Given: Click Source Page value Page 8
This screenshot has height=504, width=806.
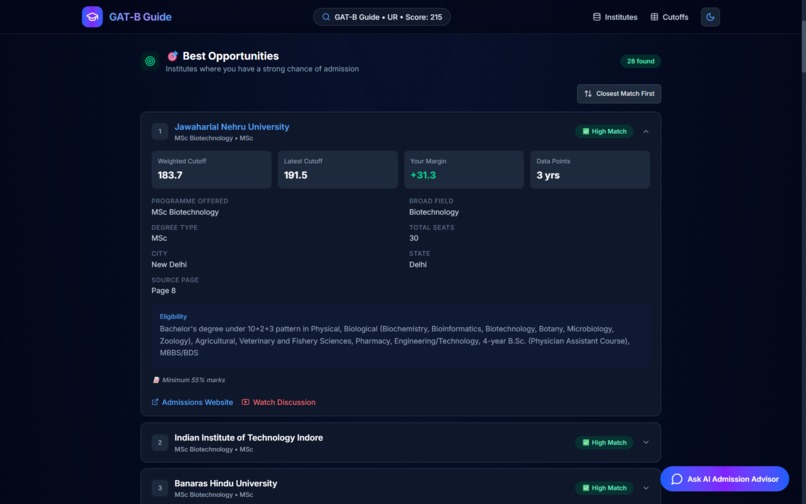Looking at the screenshot, I should click(163, 291).
